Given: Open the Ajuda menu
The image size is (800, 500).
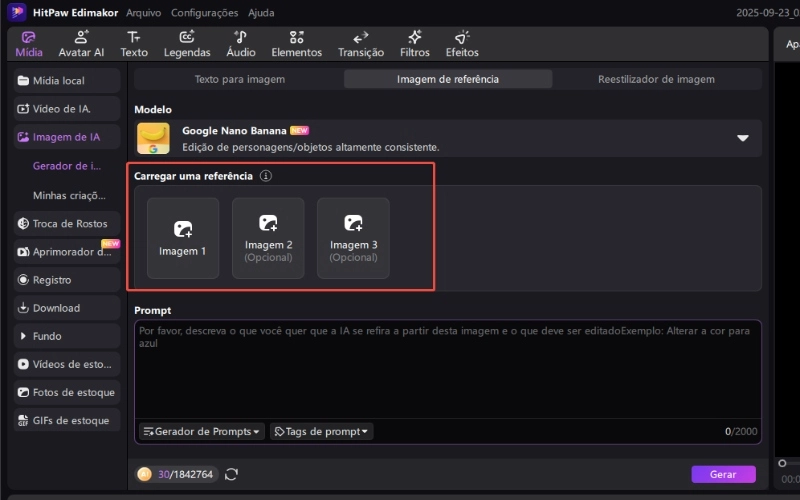Looking at the screenshot, I should click(261, 13).
